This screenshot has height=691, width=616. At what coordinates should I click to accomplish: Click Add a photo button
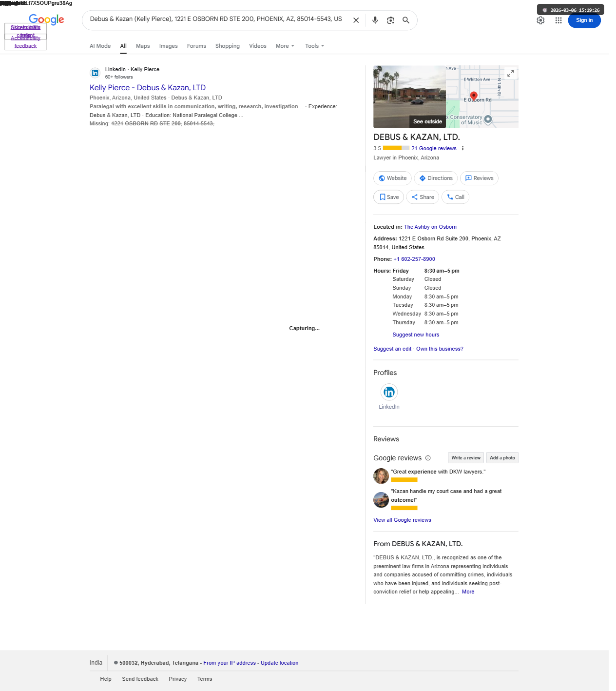click(502, 457)
